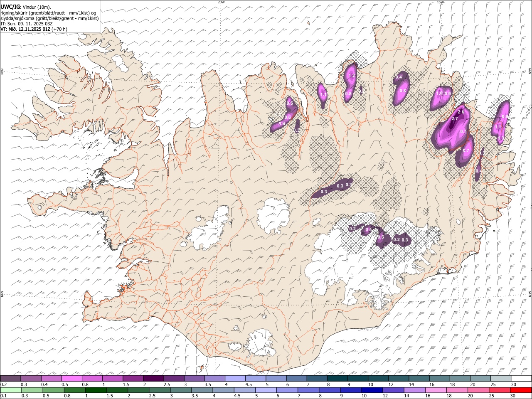Click the bright pink swatch between 0.5 and 0.8 in the top legend row
Image resolution: width=532 pixels, height=399 pixels.
click(x=72, y=379)
